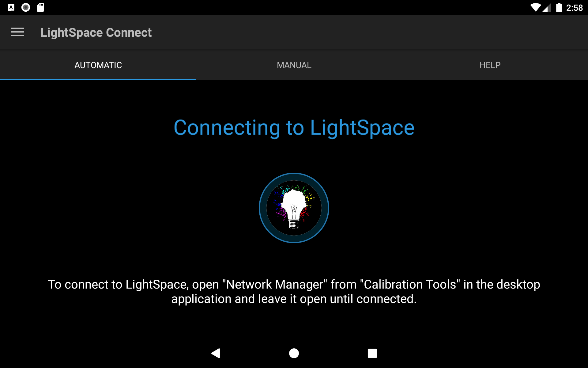Open the HELP tab

point(490,65)
